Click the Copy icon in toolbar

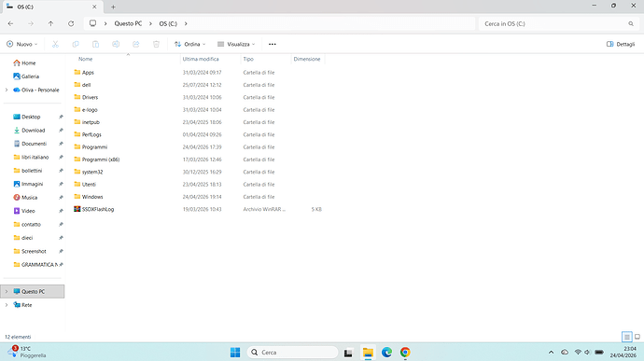tap(76, 44)
